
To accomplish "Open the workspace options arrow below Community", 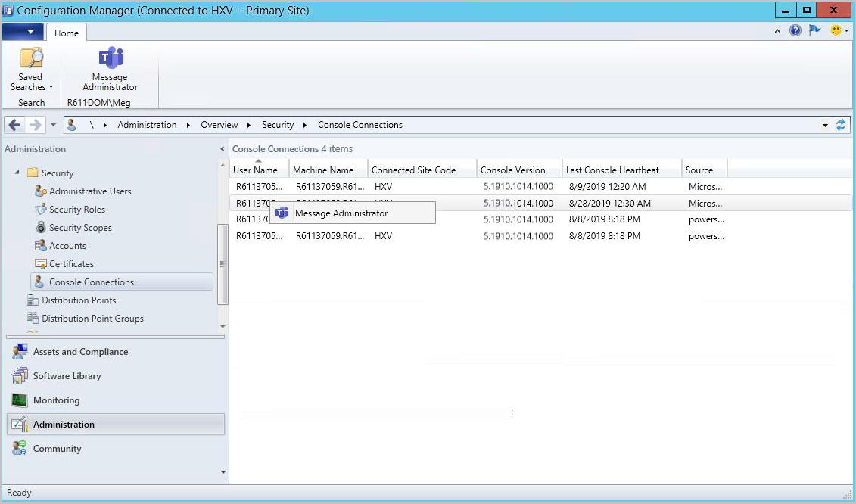I will coord(223,472).
